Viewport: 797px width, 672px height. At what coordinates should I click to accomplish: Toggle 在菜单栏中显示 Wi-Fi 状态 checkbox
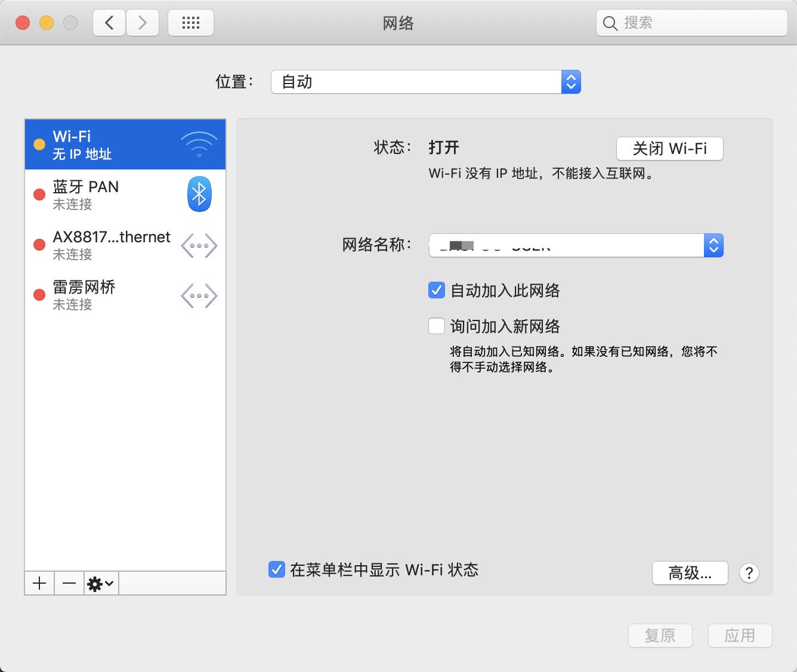pos(277,569)
